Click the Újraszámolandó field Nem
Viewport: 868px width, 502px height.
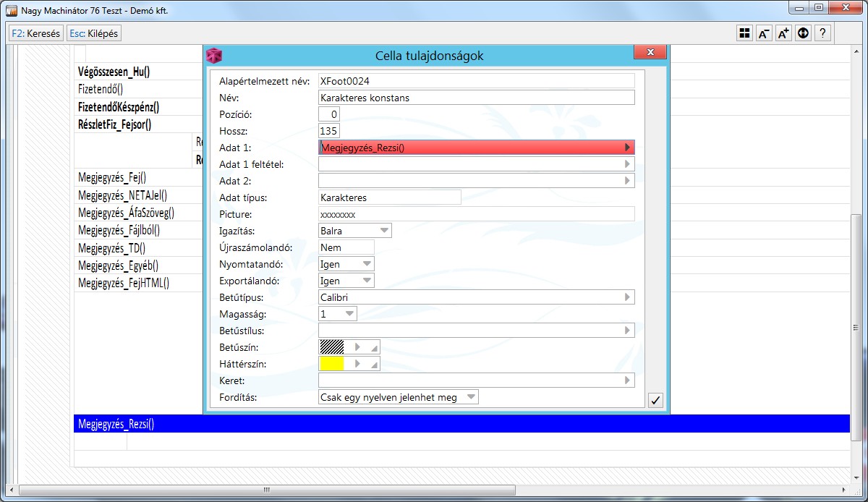tap(346, 247)
